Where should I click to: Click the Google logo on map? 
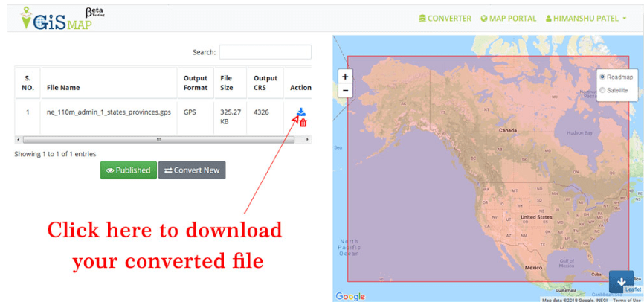coord(350,296)
